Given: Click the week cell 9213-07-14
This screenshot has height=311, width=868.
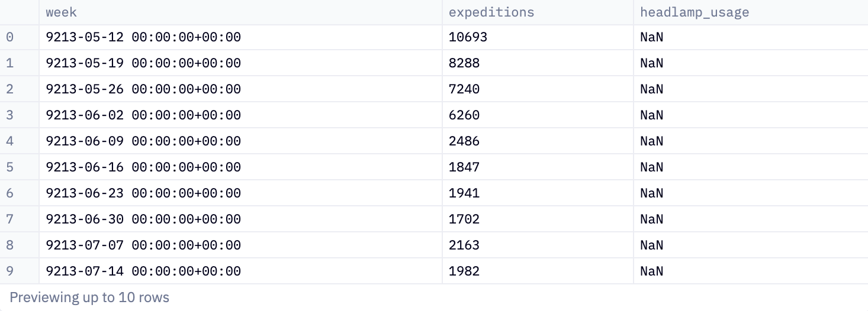Looking at the screenshot, I should [143, 271].
